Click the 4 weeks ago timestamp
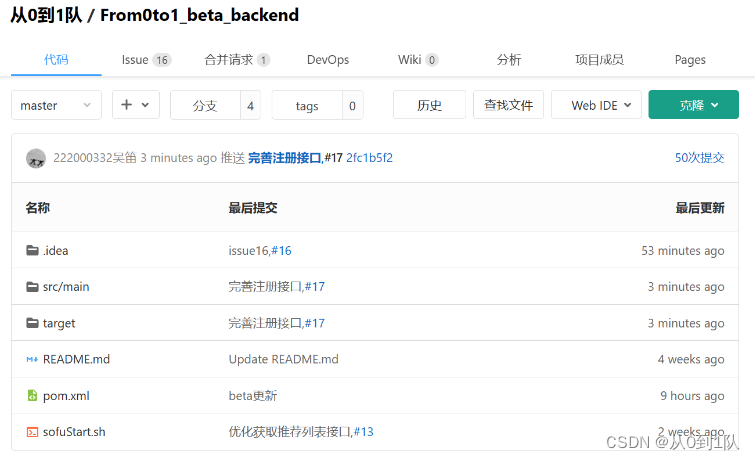Image resolution: width=755 pixels, height=460 pixels. tap(691, 359)
